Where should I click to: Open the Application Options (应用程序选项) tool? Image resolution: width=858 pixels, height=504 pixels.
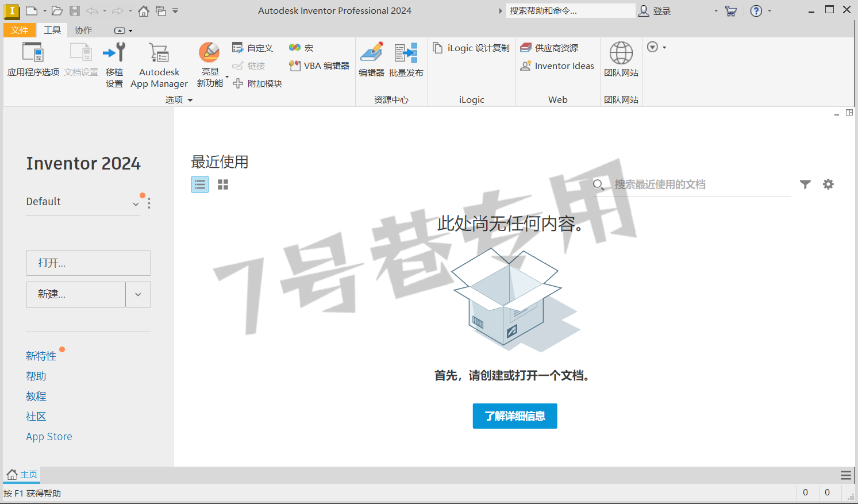click(x=33, y=60)
